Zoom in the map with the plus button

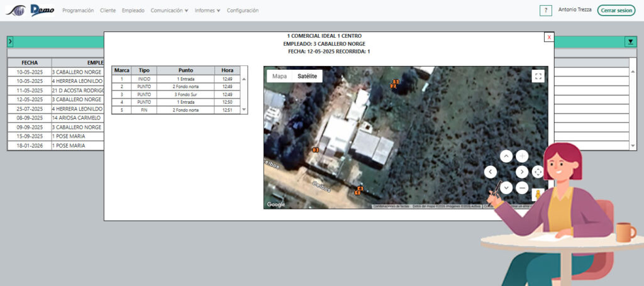tap(522, 156)
